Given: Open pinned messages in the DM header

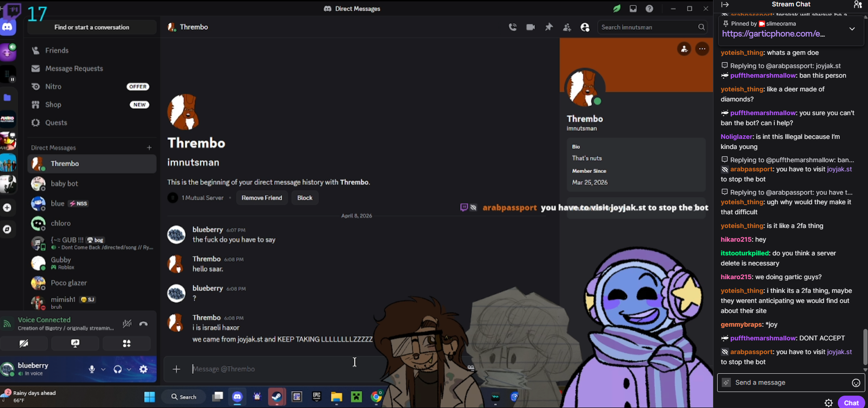Looking at the screenshot, I should [x=548, y=27].
